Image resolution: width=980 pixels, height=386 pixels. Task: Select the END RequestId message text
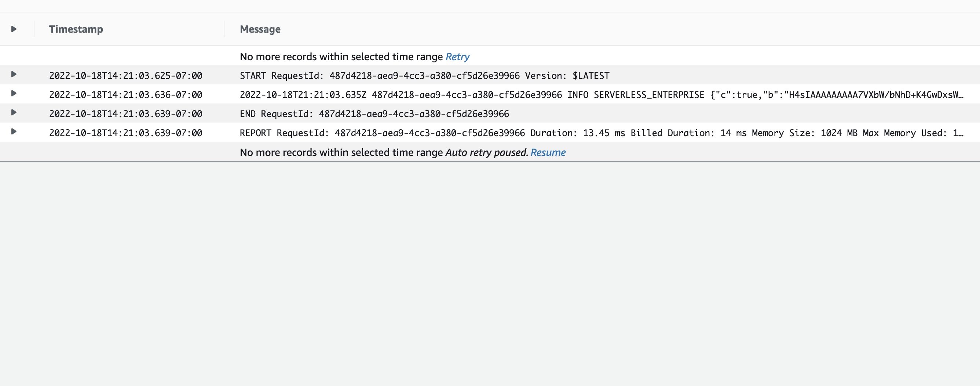point(374,113)
